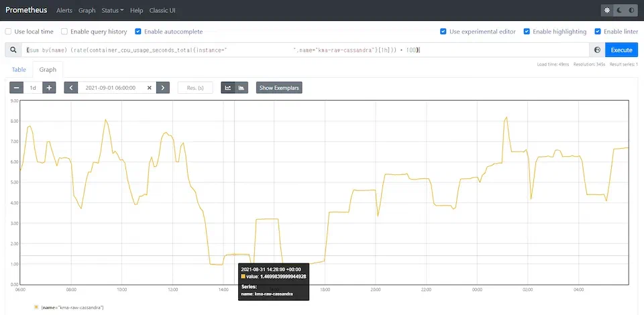Enable query history checkbox
The image size is (644, 315).
point(64,31)
